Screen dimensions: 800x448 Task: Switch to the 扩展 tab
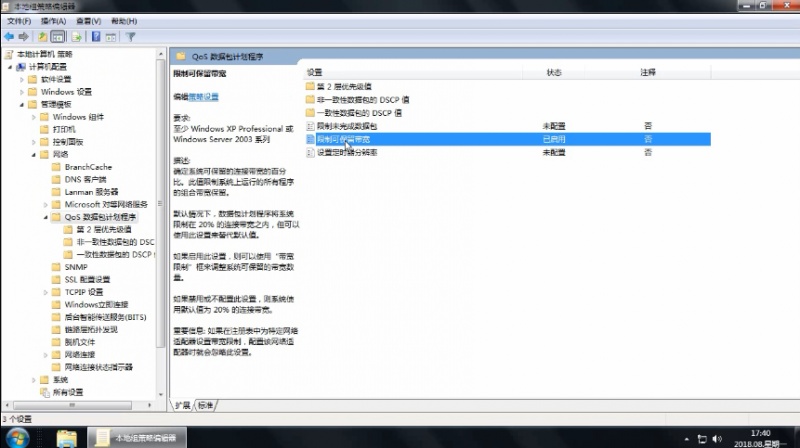point(182,405)
